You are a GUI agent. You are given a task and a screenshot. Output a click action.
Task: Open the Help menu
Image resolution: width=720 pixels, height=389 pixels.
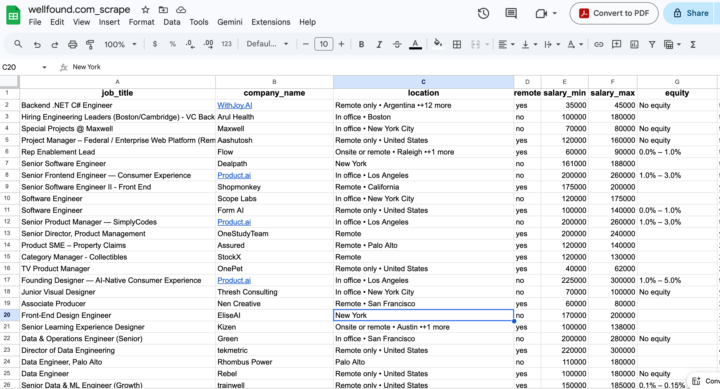click(x=307, y=22)
